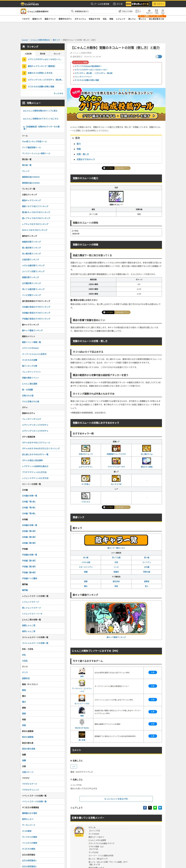Open sidebar link Tier表ランキング作成ツール
Image resolution: width=186 pixels, height=868 pixels.
point(34,141)
